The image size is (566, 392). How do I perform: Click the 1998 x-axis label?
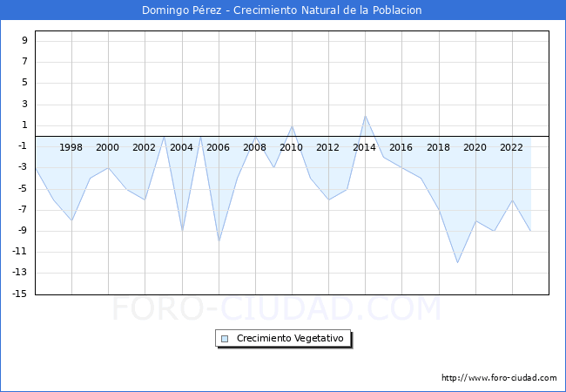coord(71,147)
